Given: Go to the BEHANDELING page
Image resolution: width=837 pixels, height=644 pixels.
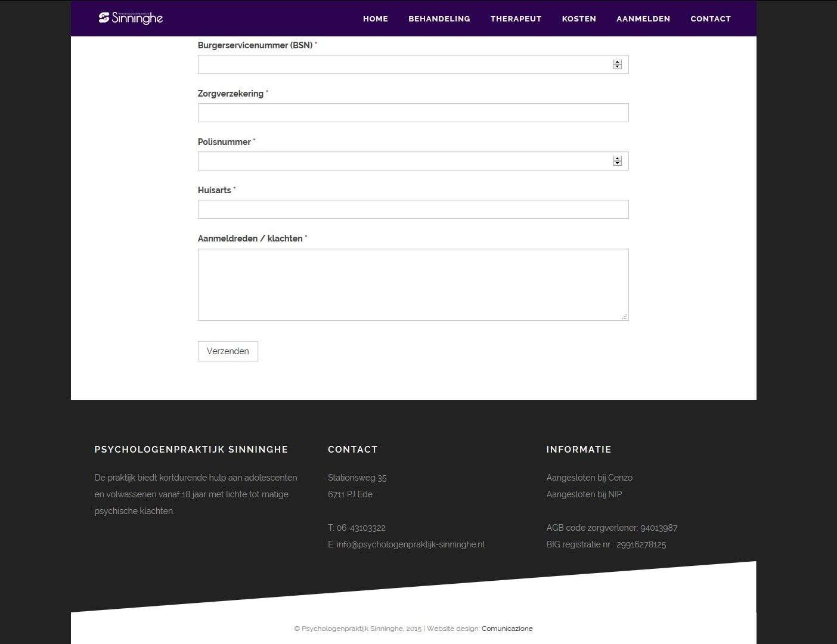Looking at the screenshot, I should pyautogui.click(x=439, y=18).
